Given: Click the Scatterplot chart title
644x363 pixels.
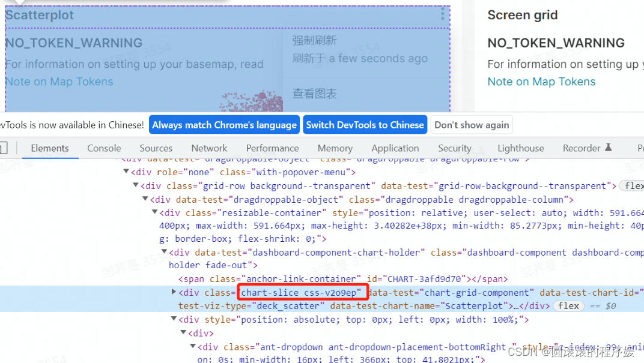Looking at the screenshot, I should coord(40,15).
